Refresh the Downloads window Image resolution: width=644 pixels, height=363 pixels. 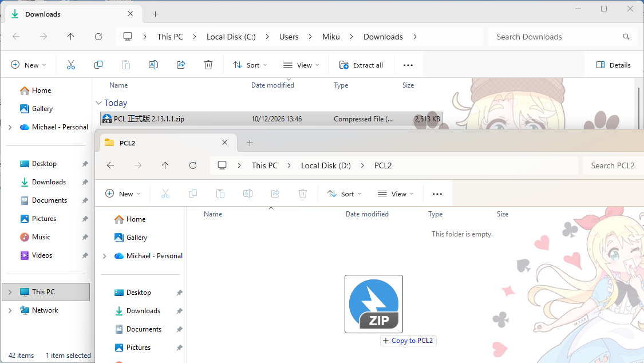coord(98,37)
